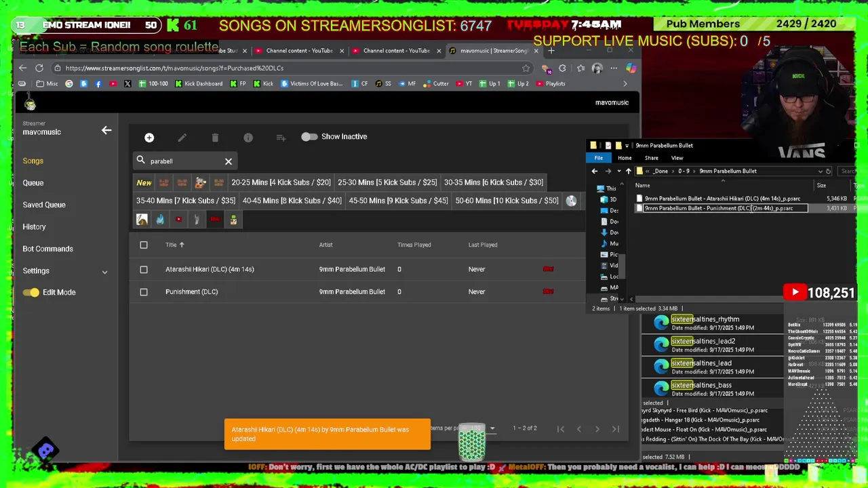Check the Punishment (DLC) row checkbox

[144, 291]
